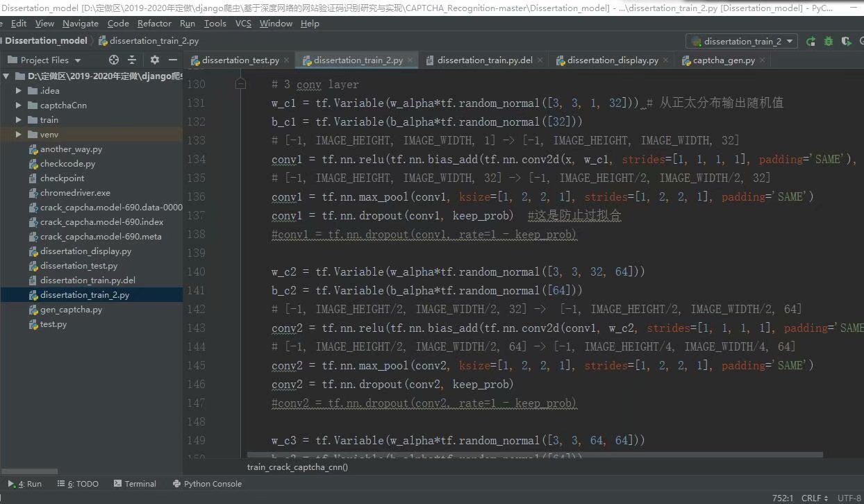Open the Refactor menu
Viewport: 864px width, 504px height.
[154, 24]
